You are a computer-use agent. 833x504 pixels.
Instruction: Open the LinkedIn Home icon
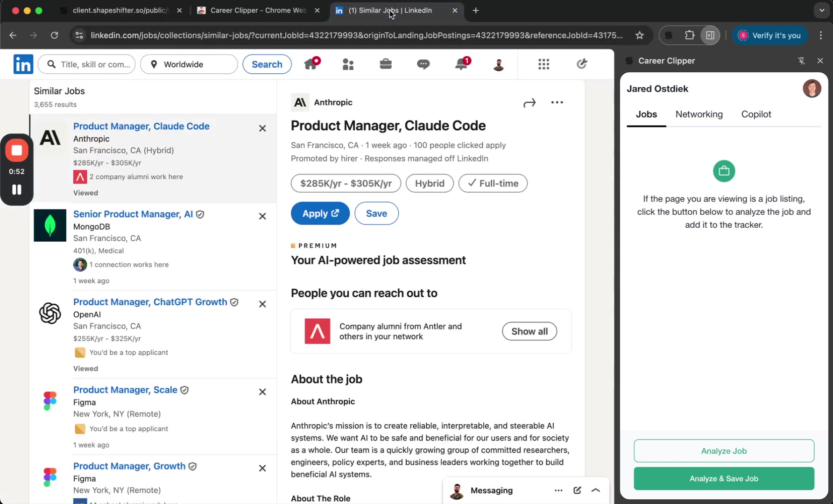[x=311, y=64]
